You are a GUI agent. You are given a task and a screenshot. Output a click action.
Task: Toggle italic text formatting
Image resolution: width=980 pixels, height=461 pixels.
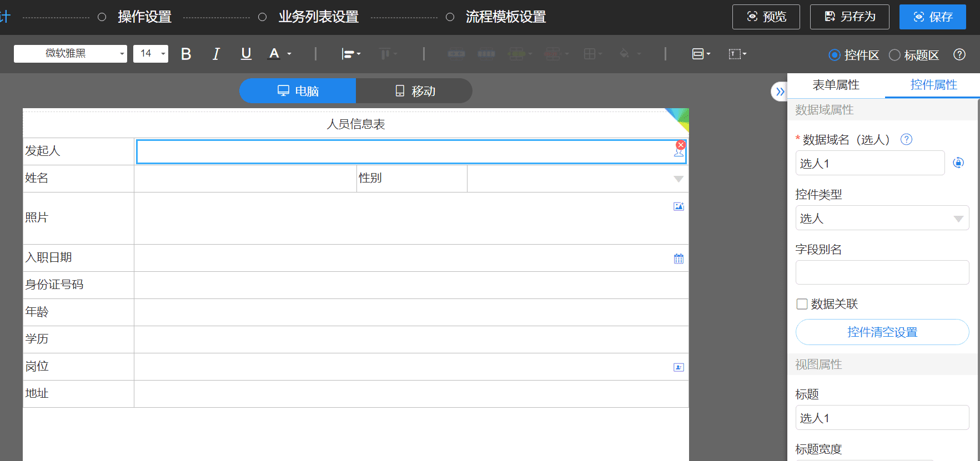click(x=216, y=54)
